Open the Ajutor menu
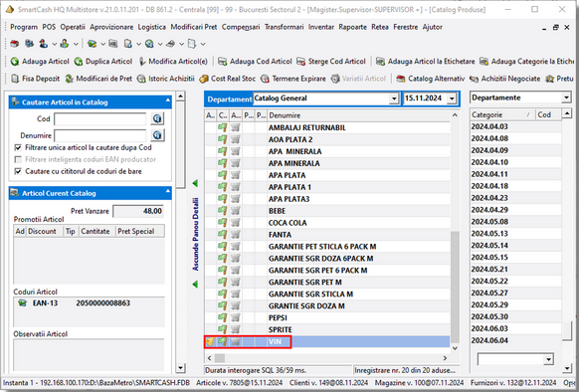579x392 pixels. pos(433,27)
